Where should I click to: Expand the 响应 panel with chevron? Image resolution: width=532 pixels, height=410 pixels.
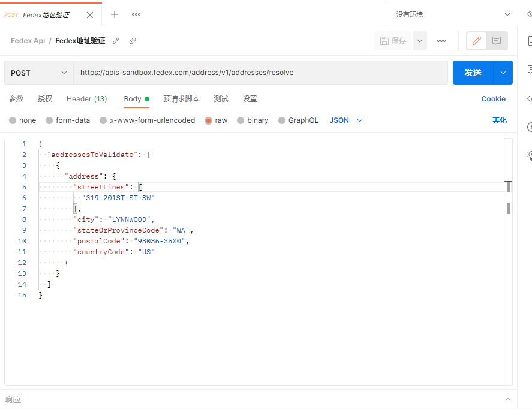click(x=508, y=399)
